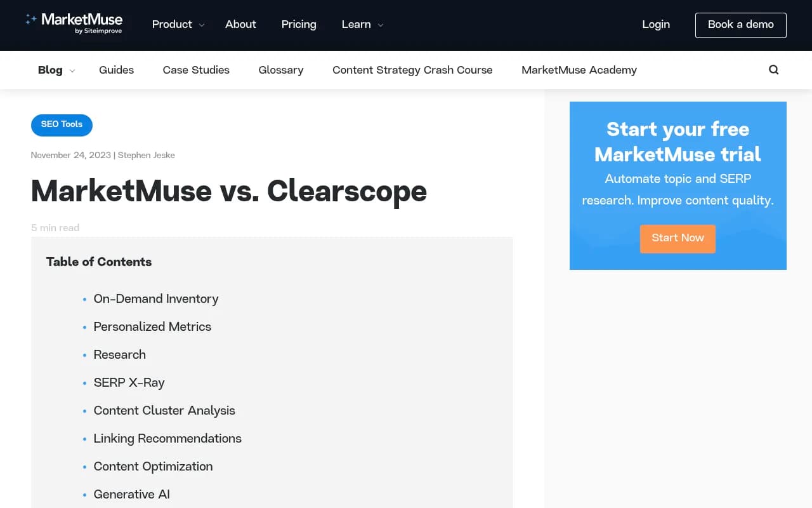Click the author name Stephen Jeske
Screen dimensions: 812x508
(146, 155)
